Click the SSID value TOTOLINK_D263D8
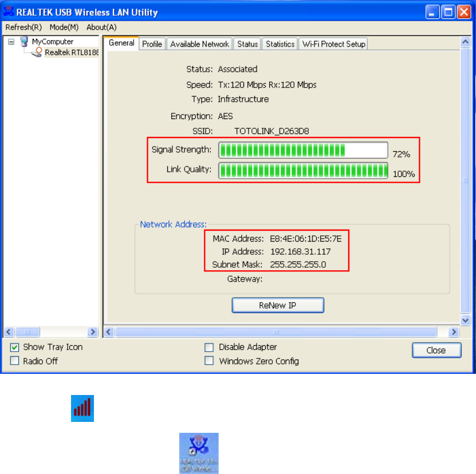The image size is (476, 474). coord(272,131)
